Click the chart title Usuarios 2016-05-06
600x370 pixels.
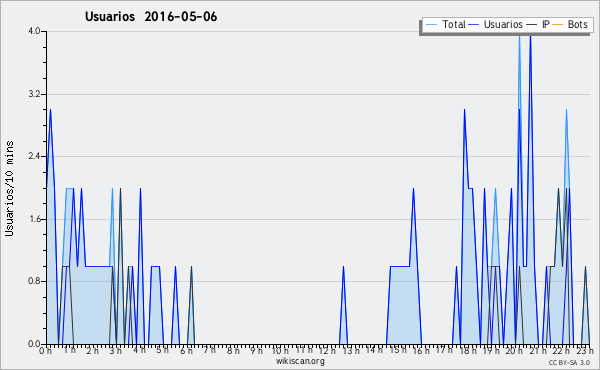[x=151, y=17]
